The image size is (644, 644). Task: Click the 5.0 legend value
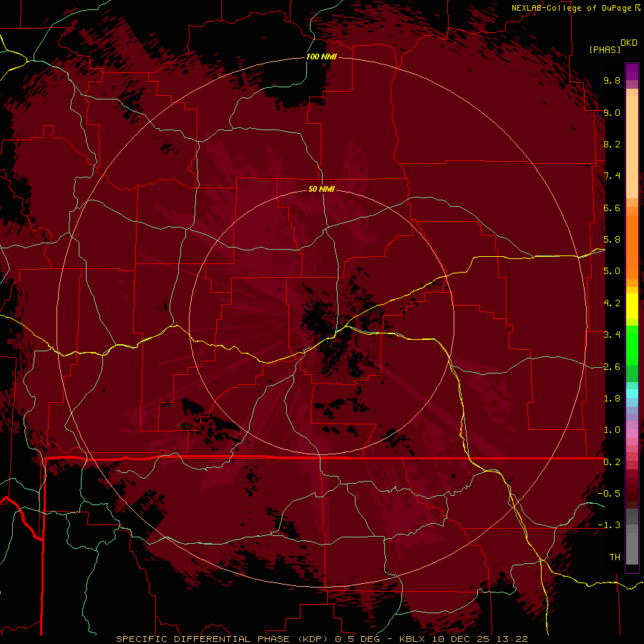(x=612, y=271)
